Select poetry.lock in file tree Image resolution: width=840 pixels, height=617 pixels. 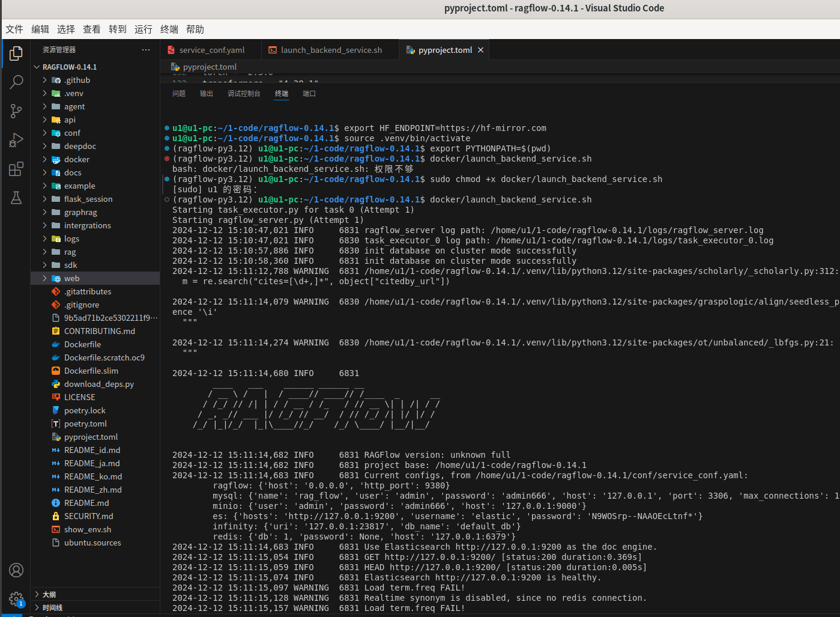(x=95, y=410)
